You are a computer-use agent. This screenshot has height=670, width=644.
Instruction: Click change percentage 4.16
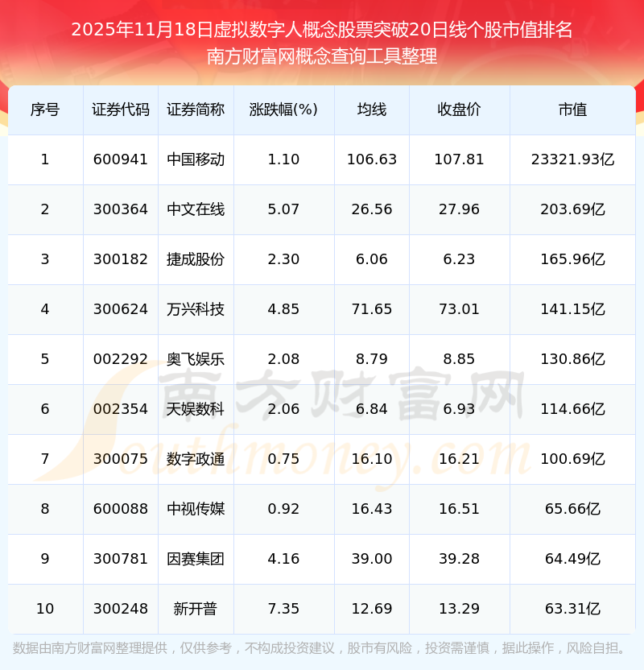pos(283,559)
